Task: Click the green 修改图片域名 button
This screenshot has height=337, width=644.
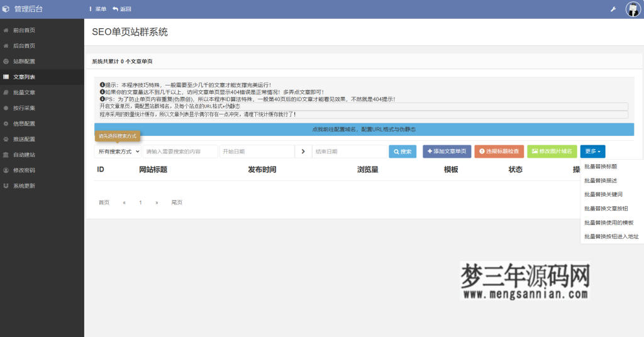Action: coord(552,152)
